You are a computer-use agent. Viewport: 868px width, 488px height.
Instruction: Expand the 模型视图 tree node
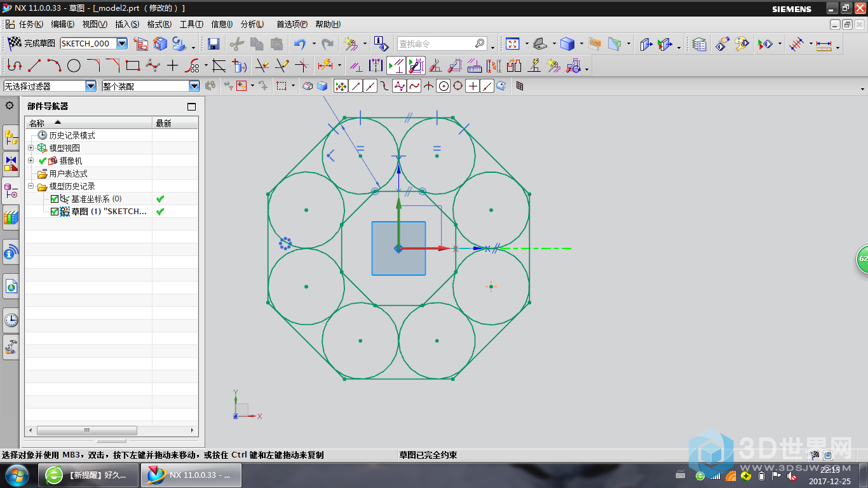click(x=31, y=147)
